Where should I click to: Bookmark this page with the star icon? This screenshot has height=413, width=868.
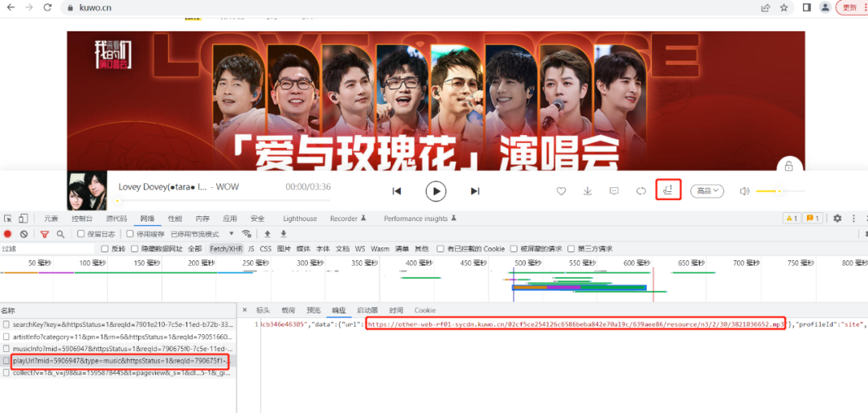point(784,8)
